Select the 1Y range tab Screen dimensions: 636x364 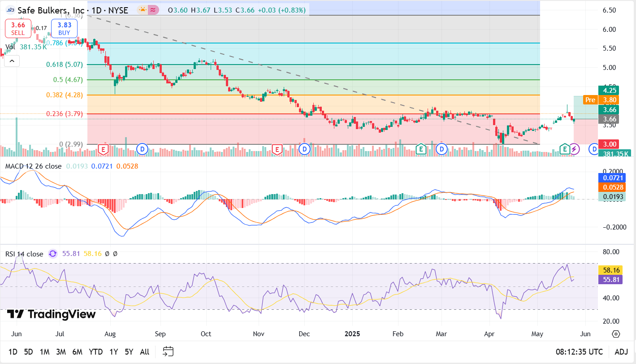pyautogui.click(x=113, y=352)
